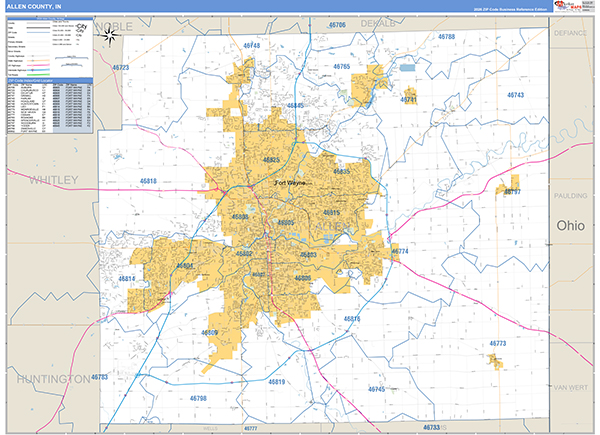Click the compass rose north arrow
Screen dimensions: 600x435
pyautogui.click(x=109, y=36)
